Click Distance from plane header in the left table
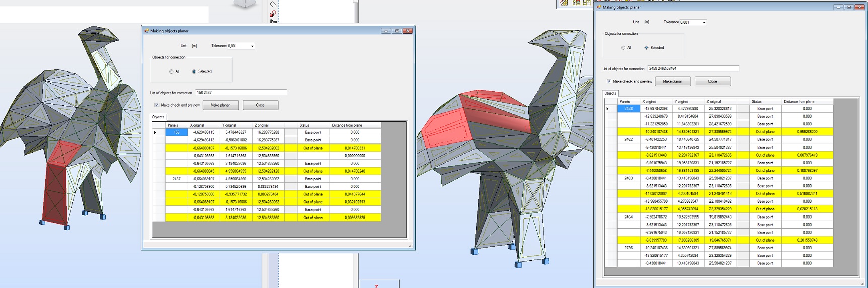This screenshot has width=868, height=288. pos(355,125)
